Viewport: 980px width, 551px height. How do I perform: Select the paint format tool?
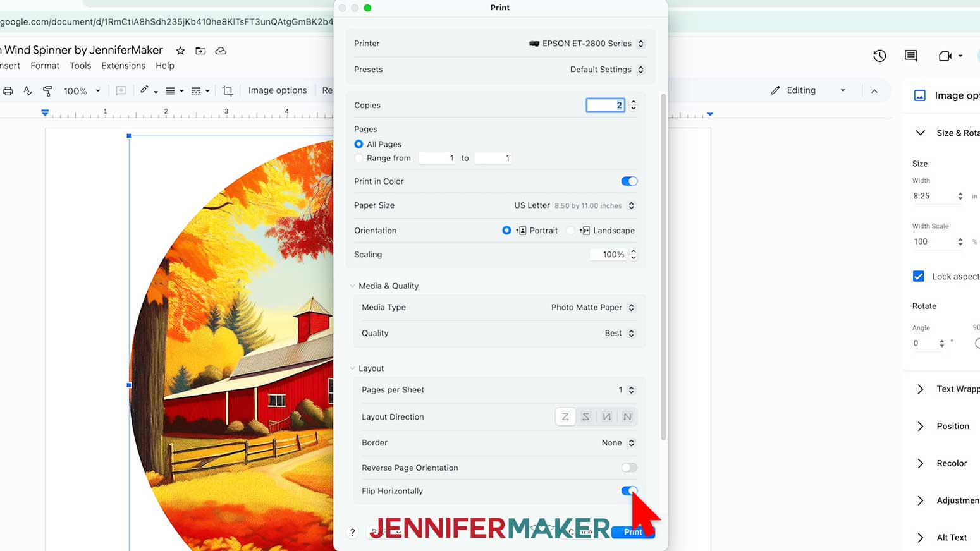[47, 91]
